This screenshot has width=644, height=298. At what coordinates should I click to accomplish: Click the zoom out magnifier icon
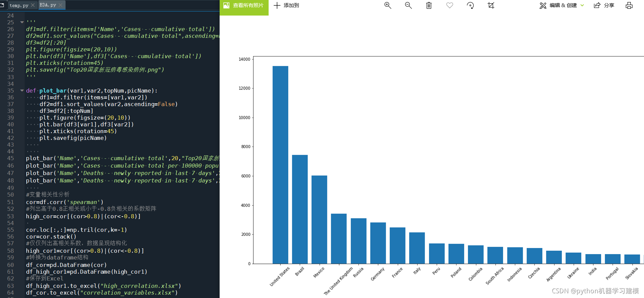pos(408,5)
